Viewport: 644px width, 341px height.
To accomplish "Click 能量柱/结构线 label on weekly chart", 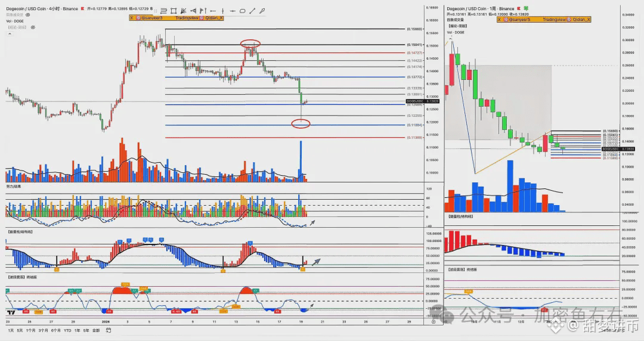I will [x=460, y=216].
